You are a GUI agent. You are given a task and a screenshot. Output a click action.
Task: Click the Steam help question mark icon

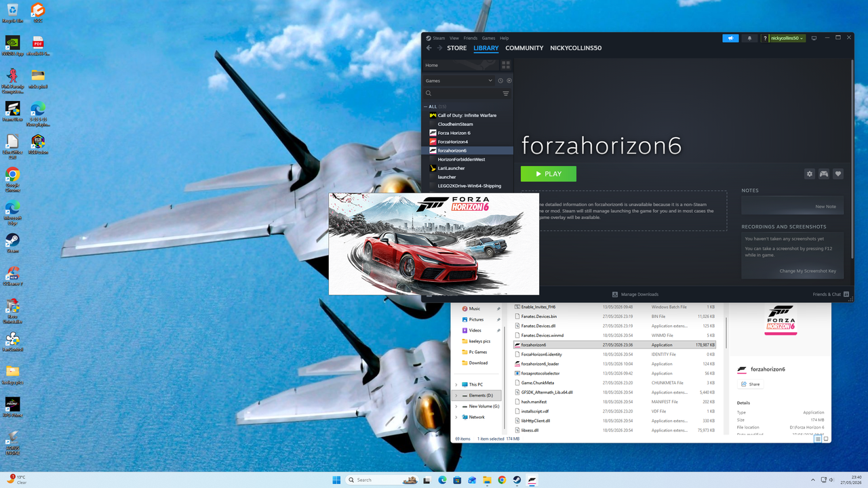click(764, 38)
